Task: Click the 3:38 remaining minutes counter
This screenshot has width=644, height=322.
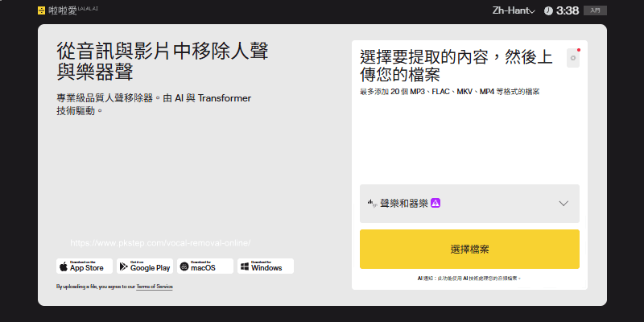Action: click(568, 11)
